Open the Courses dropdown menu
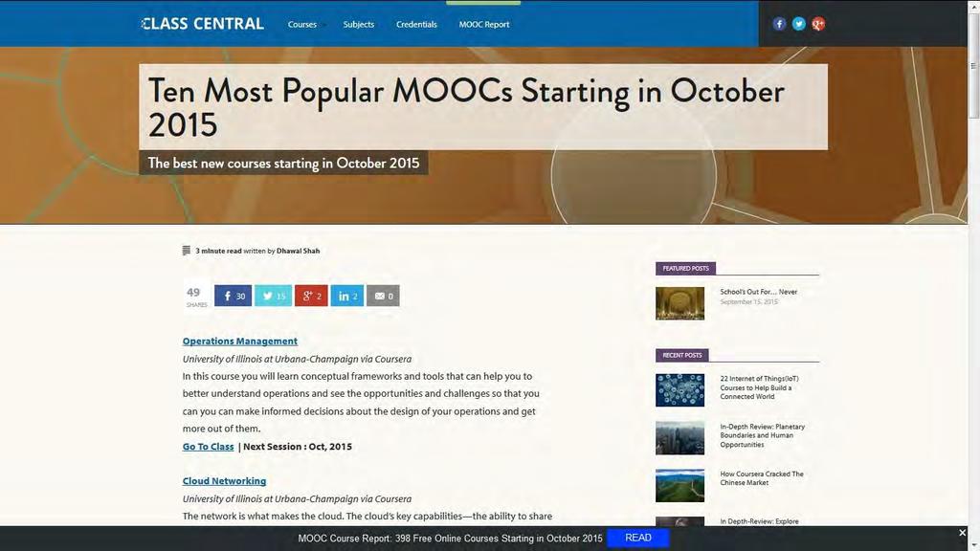Image resolution: width=980 pixels, height=551 pixels. pos(304,24)
